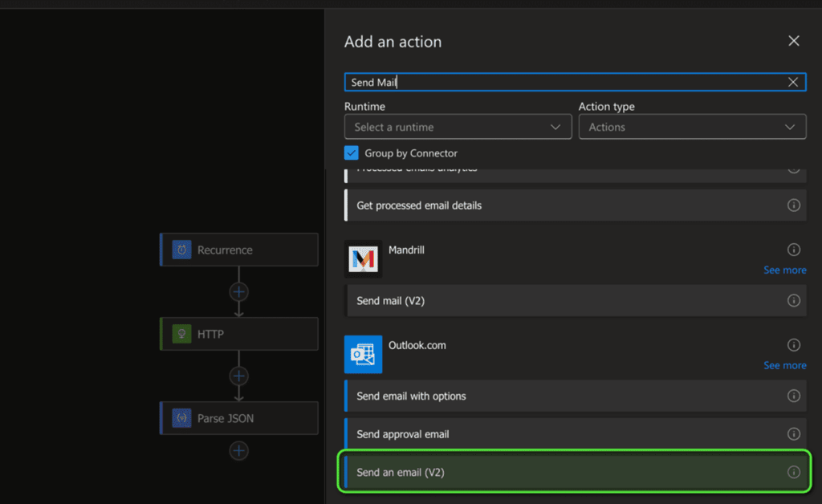Click See more under Mandrill
This screenshot has width=822, height=504.
click(x=784, y=270)
